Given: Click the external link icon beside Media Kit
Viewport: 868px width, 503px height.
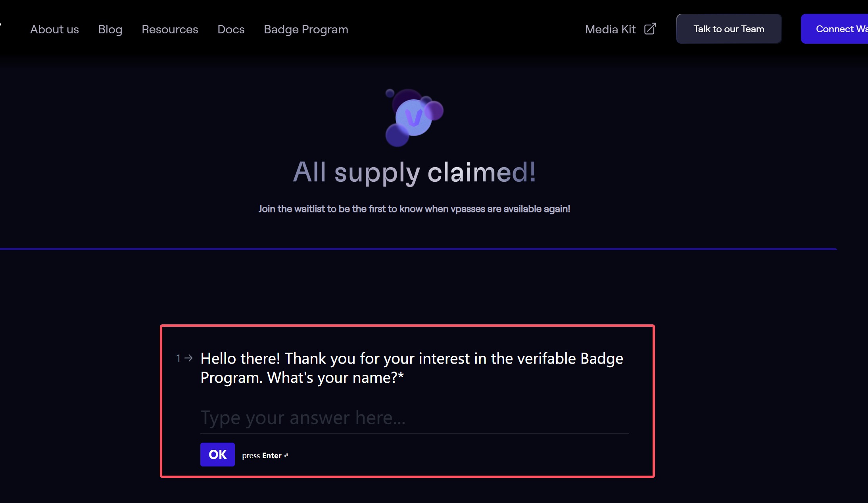Looking at the screenshot, I should pyautogui.click(x=650, y=29).
